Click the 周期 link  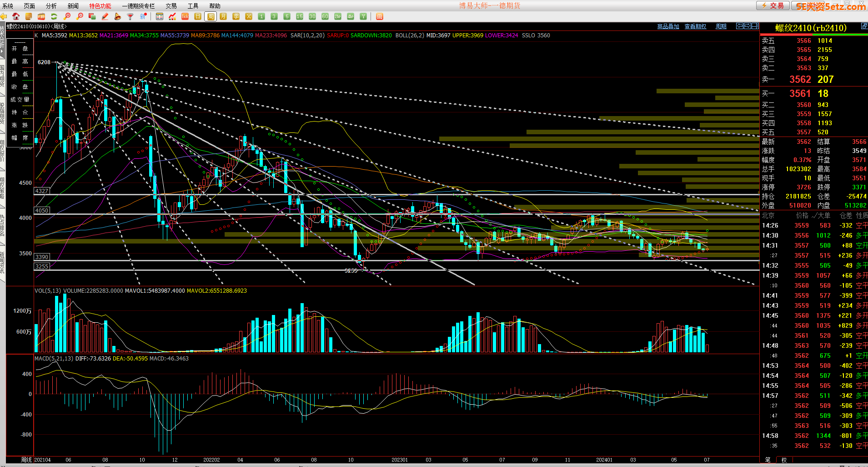tap(721, 26)
